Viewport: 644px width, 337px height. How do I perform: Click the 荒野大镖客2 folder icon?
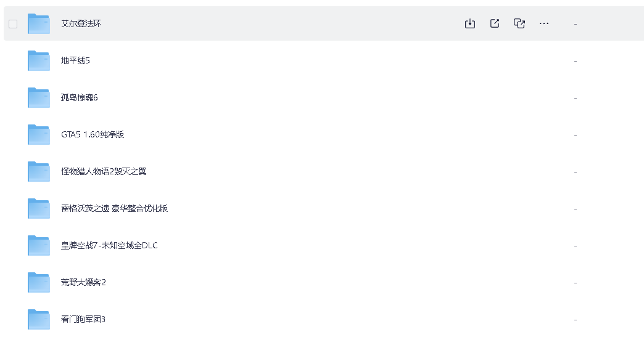[x=39, y=282]
